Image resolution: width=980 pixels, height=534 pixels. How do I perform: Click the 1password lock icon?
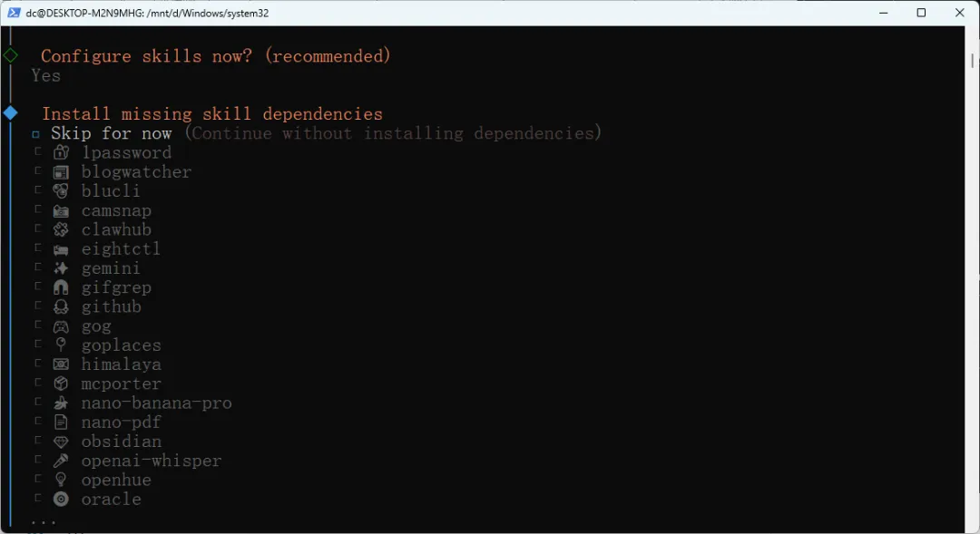[61, 152]
